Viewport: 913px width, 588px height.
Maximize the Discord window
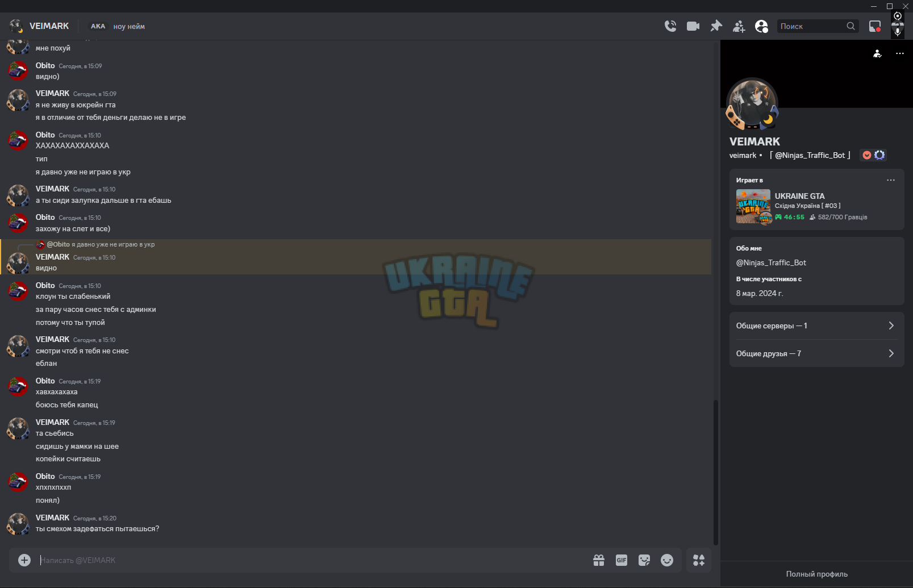[x=890, y=6]
